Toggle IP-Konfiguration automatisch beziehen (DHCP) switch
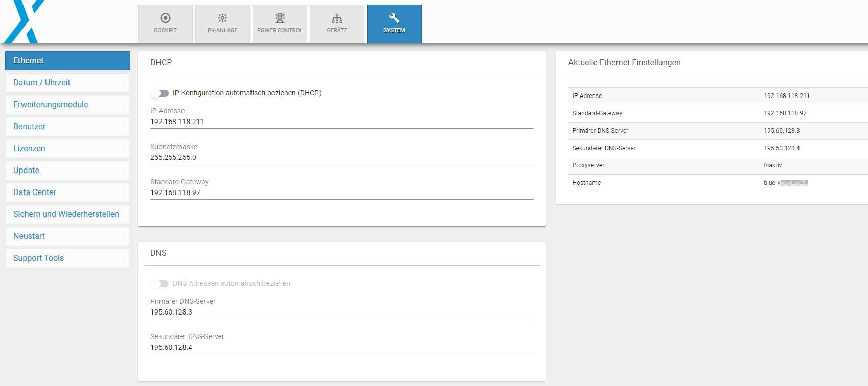Screen dimensions: 868x386 pyautogui.click(x=159, y=93)
